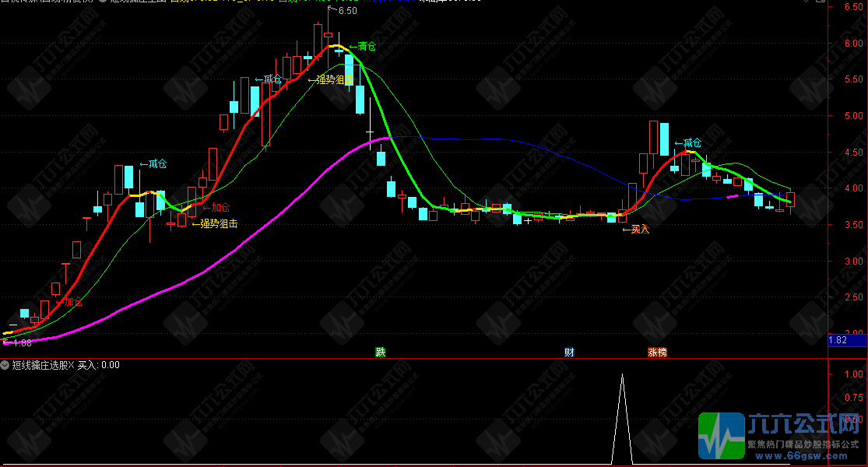Expand the 短线擒庄选股X indicator menu arrow
Image resolution: width=868 pixels, height=467 pixels.
click(5, 365)
